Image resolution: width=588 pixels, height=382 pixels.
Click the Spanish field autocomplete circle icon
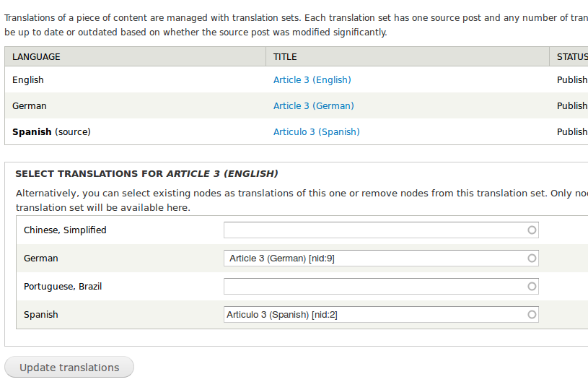coord(532,315)
